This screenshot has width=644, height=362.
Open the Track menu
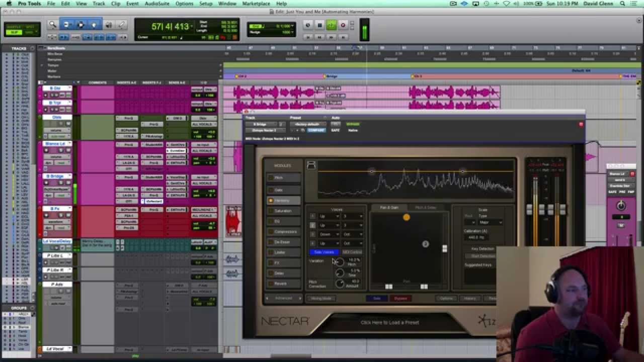[x=99, y=4]
